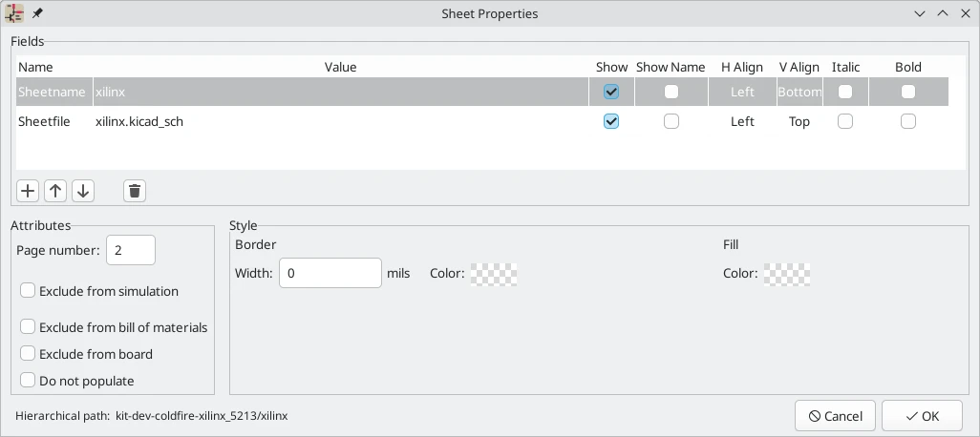Open V Align cell showing Top
This screenshot has width=980, height=437.
(799, 121)
